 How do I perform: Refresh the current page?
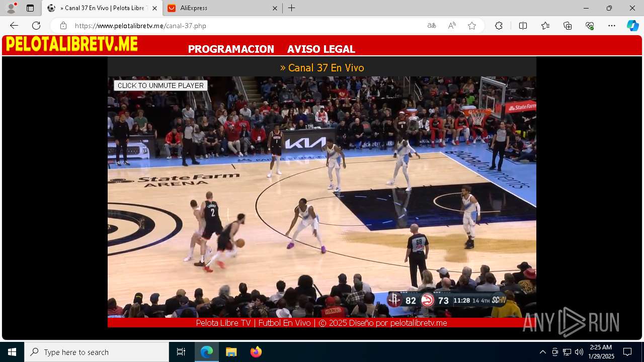click(36, 26)
